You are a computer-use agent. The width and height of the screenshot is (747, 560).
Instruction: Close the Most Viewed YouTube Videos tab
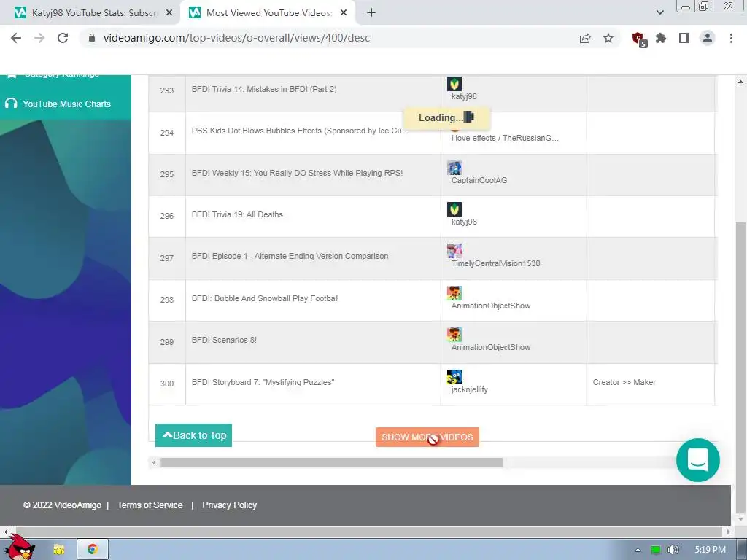click(344, 13)
